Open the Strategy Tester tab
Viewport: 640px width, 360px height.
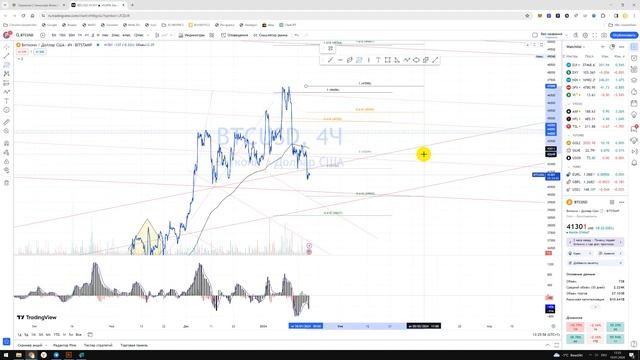[x=98, y=345]
